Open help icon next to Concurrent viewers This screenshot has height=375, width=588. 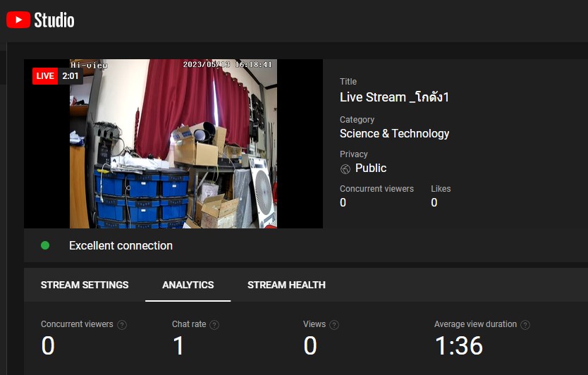point(122,325)
